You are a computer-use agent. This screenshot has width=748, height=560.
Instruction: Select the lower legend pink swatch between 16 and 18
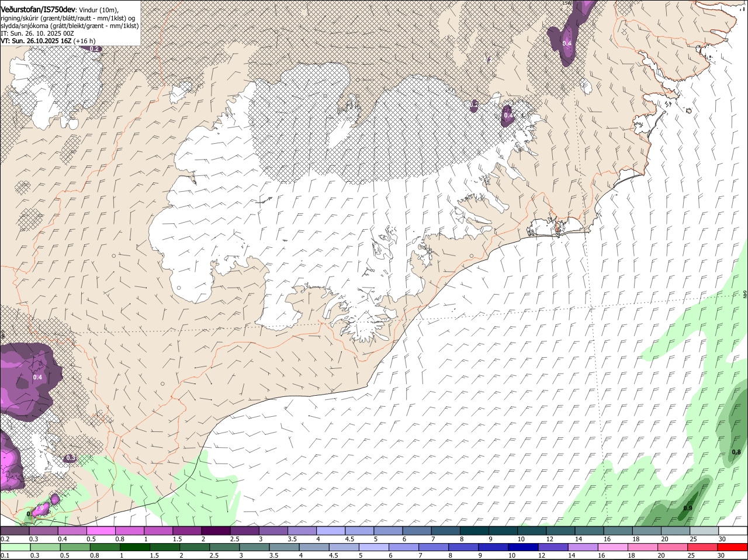(x=613, y=547)
